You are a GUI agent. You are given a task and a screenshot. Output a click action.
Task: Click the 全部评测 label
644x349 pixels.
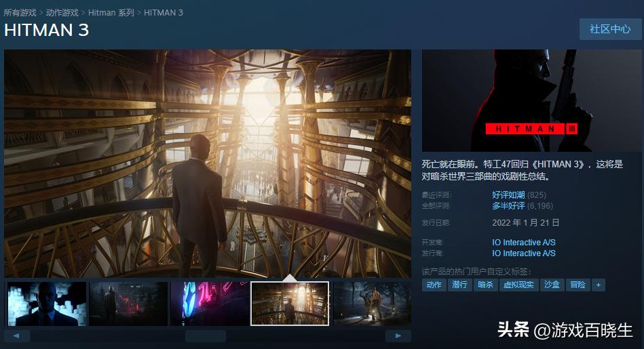coord(436,206)
